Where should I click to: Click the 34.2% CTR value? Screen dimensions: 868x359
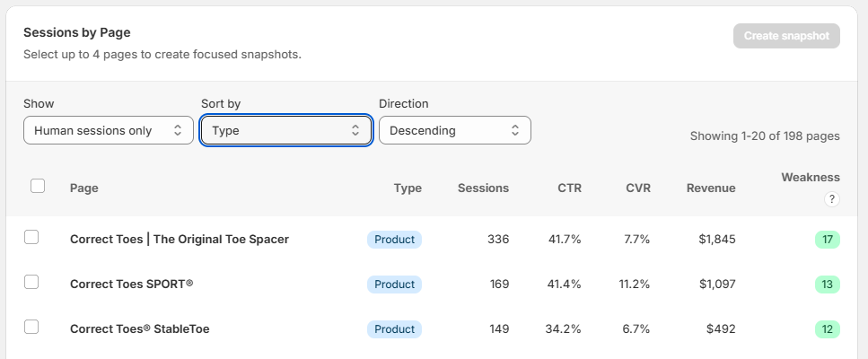[564, 329]
